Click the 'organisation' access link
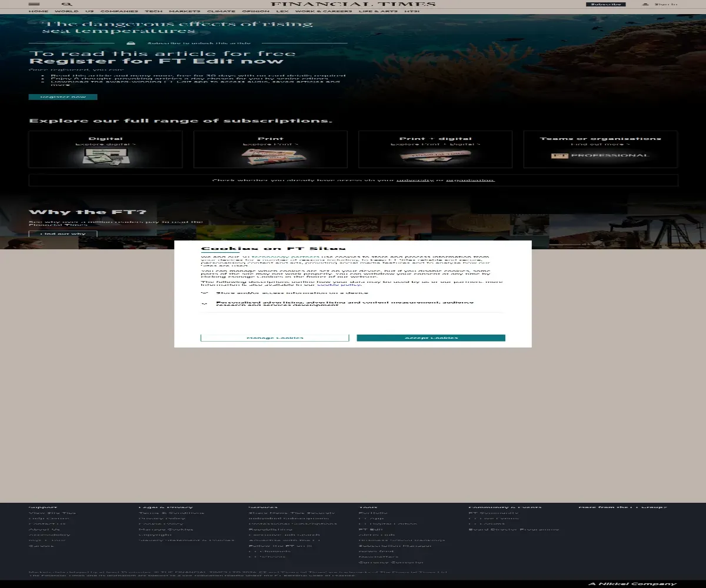 470,180
